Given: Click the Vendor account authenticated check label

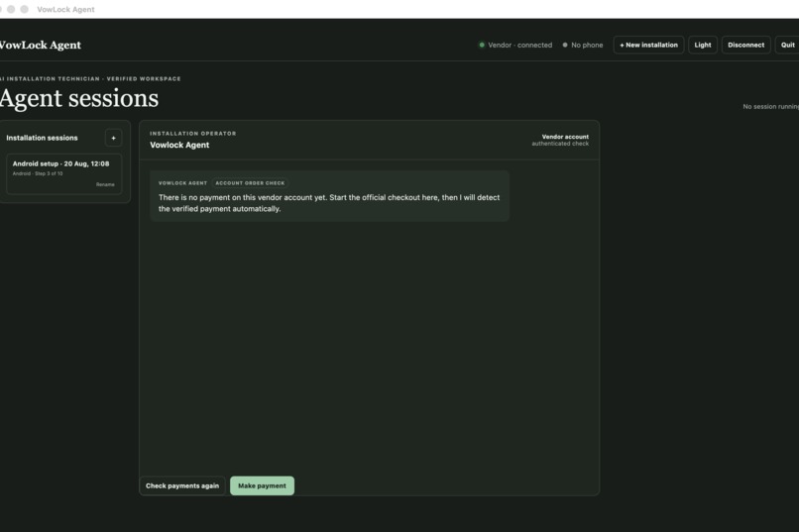Looking at the screenshot, I should [560, 140].
